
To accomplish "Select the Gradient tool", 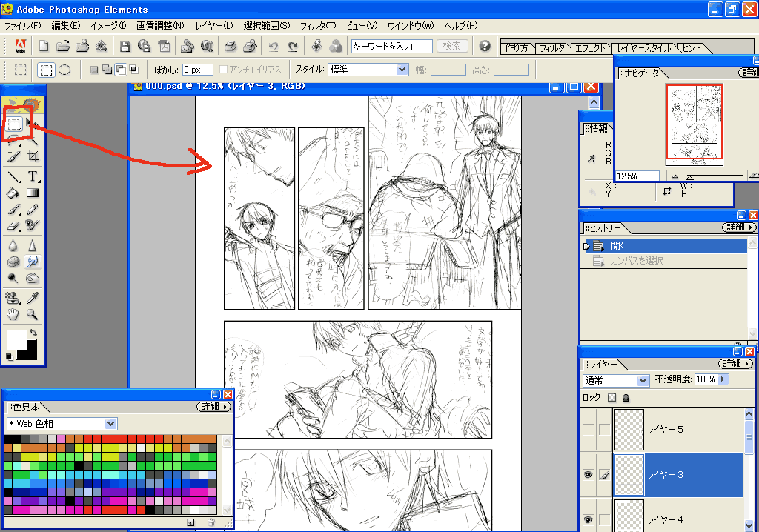I will tap(33, 193).
